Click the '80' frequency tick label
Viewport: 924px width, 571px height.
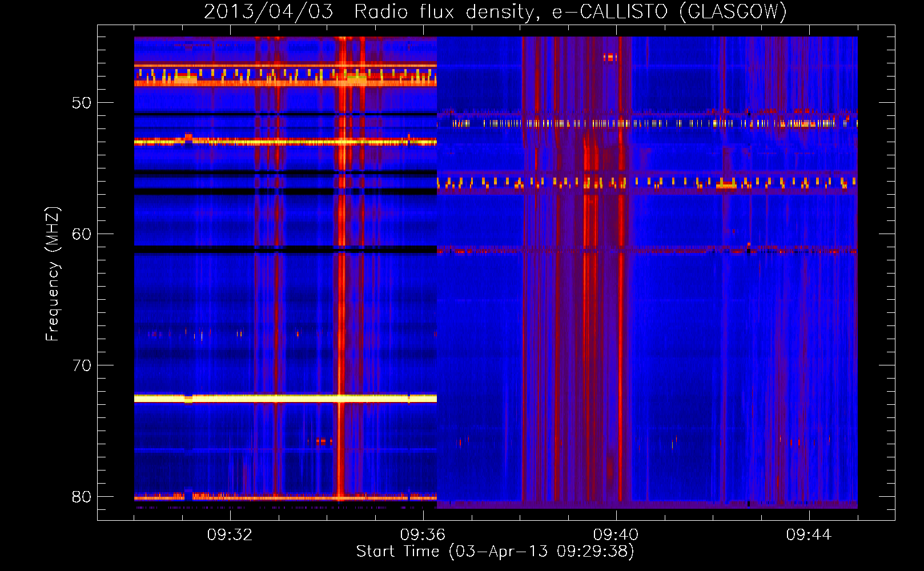(82, 497)
